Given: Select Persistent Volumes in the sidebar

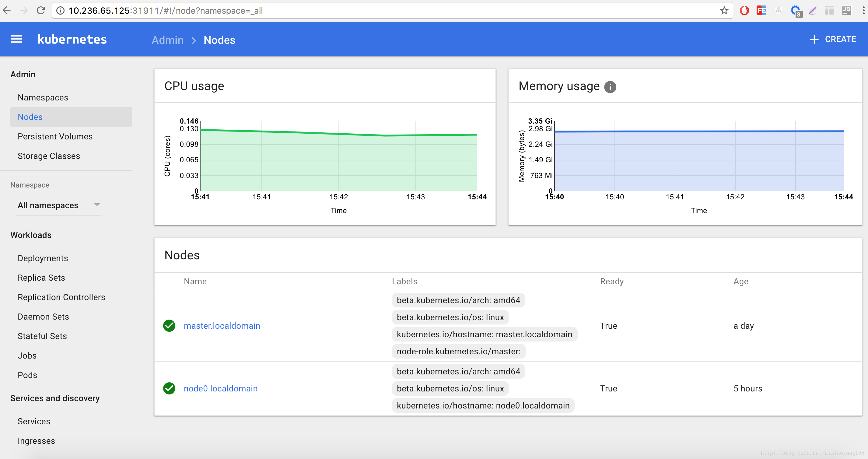Looking at the screenshot, I should (x=55, y=136).
